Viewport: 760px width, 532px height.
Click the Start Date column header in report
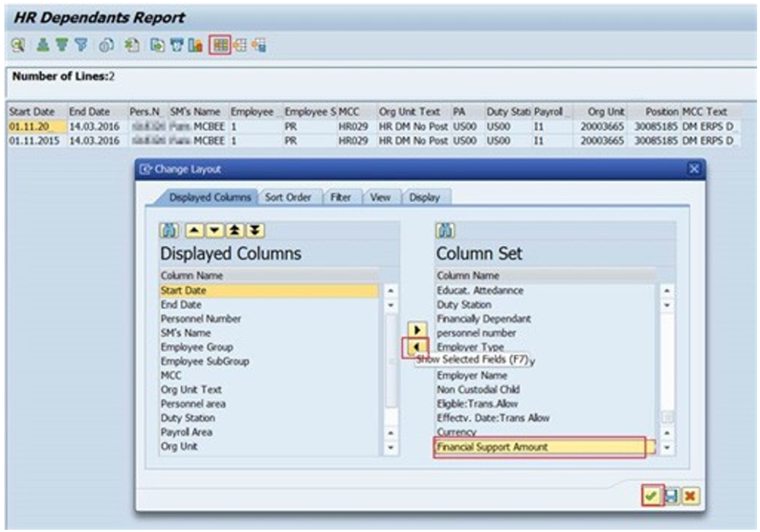point(36,112)
